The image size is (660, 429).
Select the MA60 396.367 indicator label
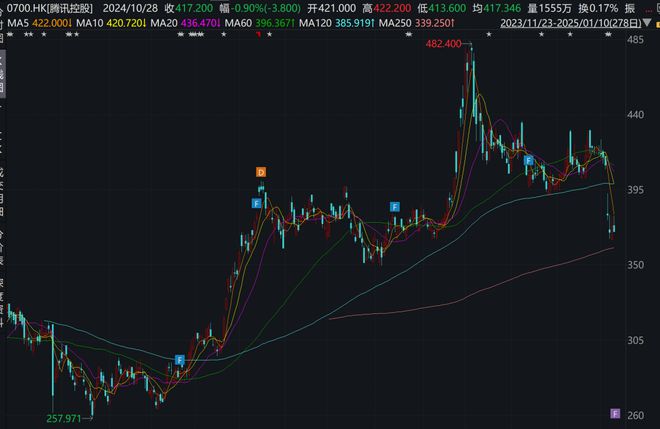pos(260,23)
